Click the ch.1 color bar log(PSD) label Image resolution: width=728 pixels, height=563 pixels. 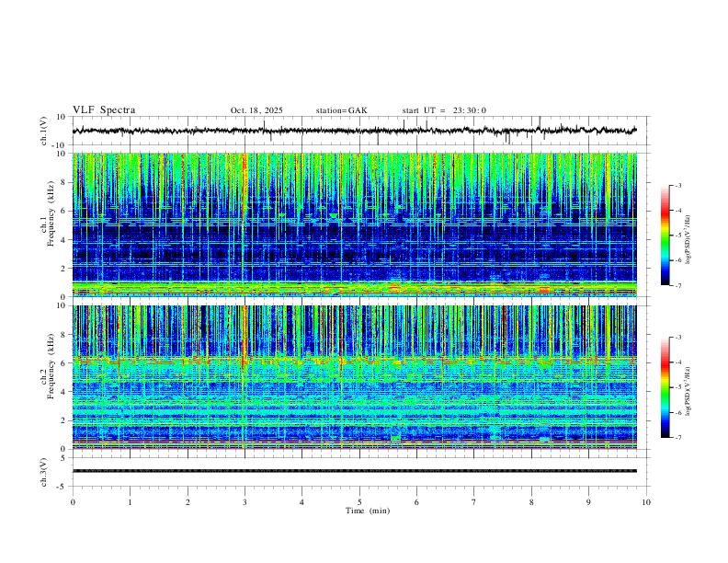pyautogui.click(x=688, y=239)
